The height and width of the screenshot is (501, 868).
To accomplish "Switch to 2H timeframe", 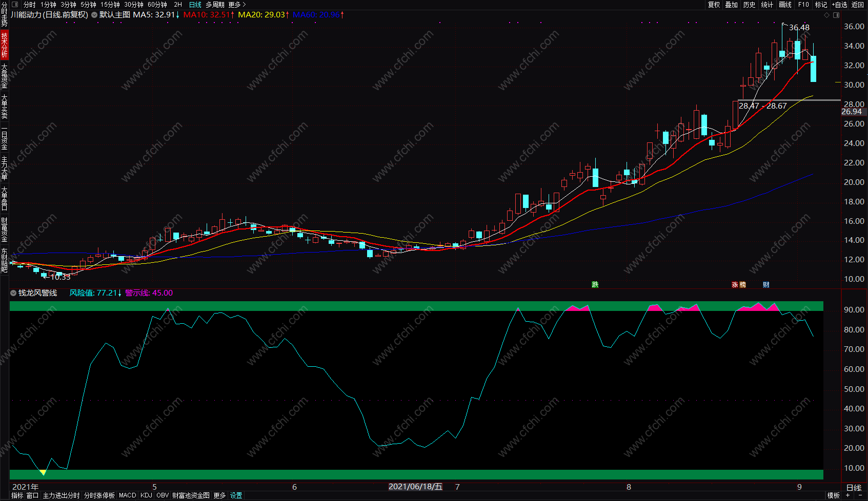I will (x=178, y=5).
